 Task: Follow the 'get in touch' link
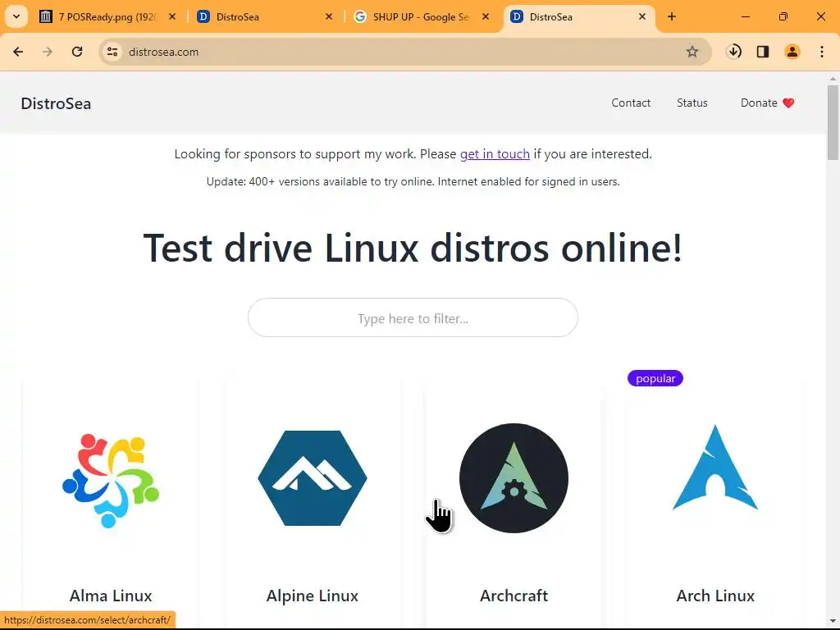[x=495, y=154]
